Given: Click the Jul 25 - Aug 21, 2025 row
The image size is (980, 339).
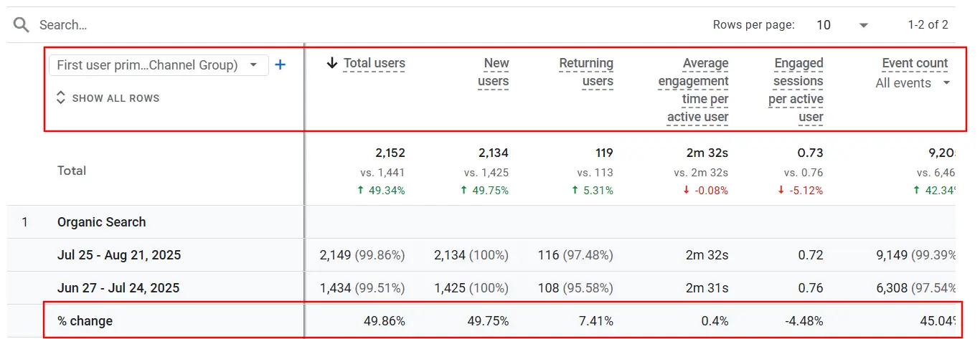Looking at the screenshot, I should (x=119, y=255).
